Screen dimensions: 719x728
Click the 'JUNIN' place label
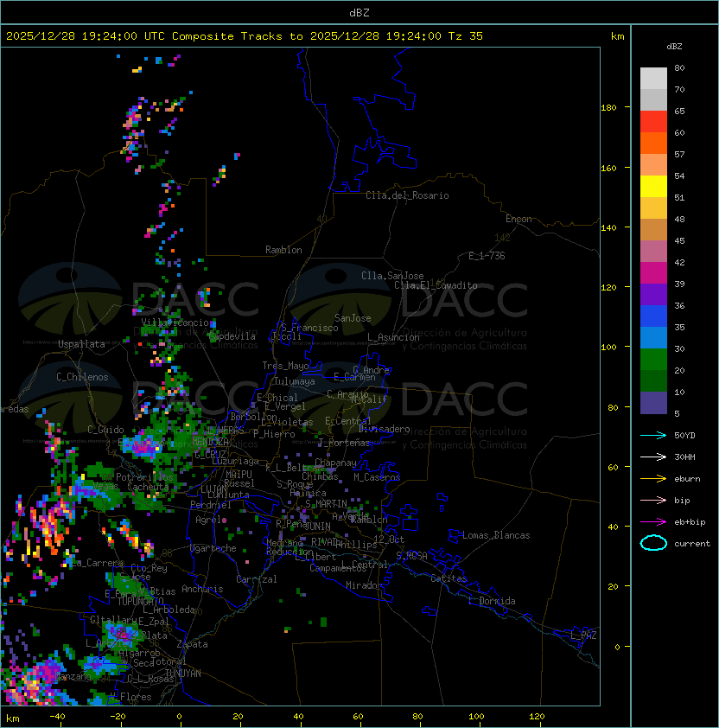point(317,526)
